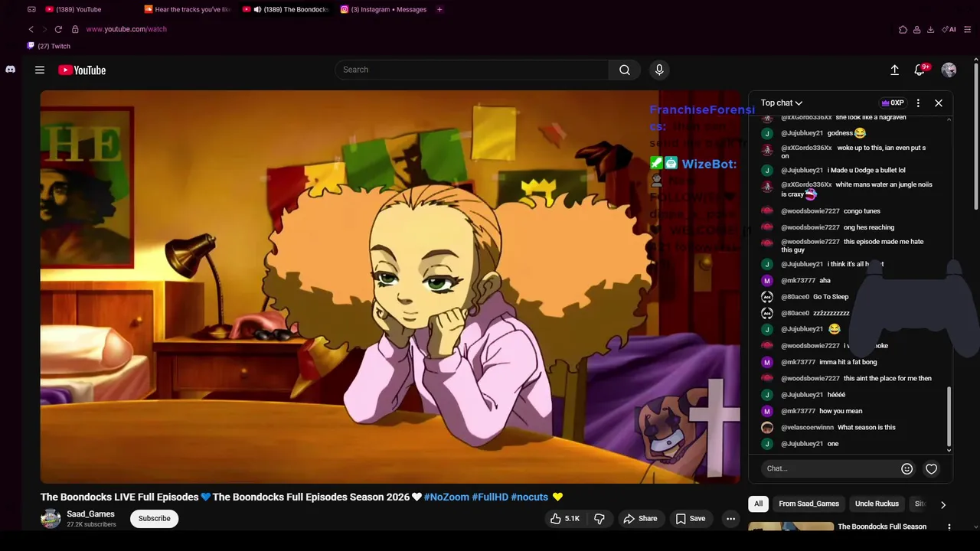
Task: Subscribe to Saad_Games
Action: [x=154, y=518]
